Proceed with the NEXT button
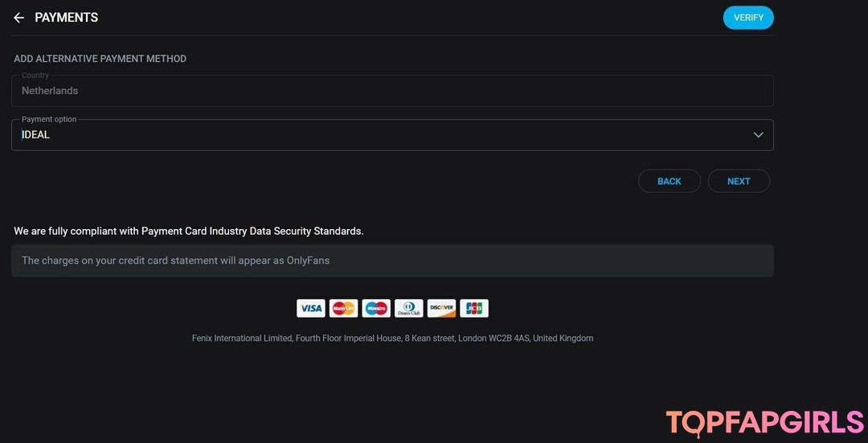The height and width of the screenshot is (443, 868). tap(739, 181)
